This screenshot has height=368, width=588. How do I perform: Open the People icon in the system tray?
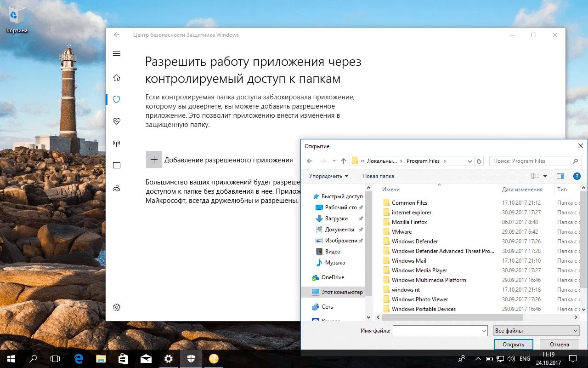tap(462, 358)
